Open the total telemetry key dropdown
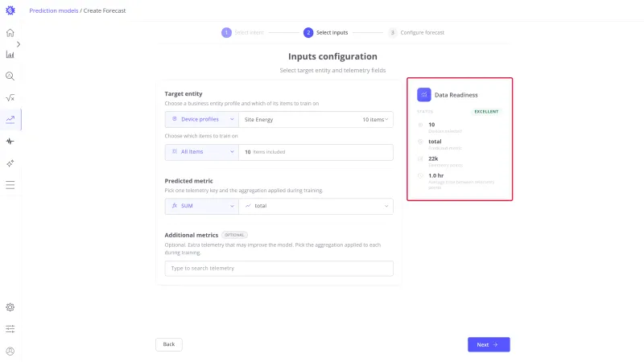Screen dimensions: 644x362 316,206
